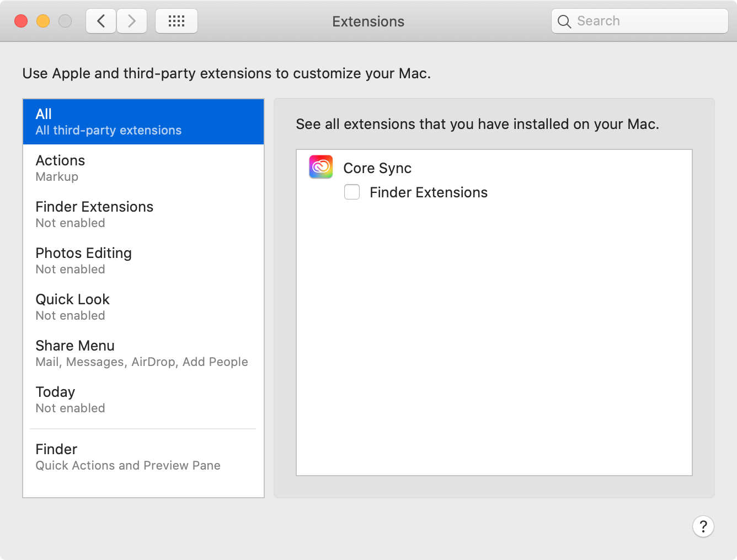Select the Today category
Image resolution: width=737 pixels, height=560 pixels.
coord(143,400)
